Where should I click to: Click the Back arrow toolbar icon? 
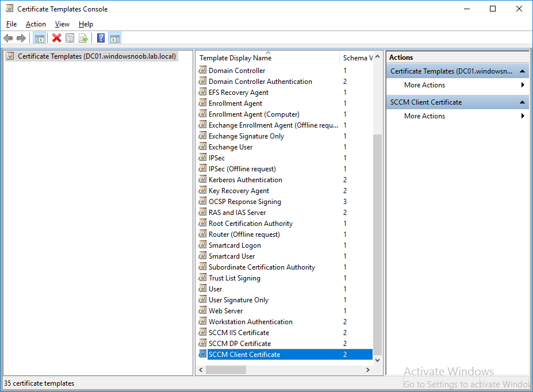[8, 38]
